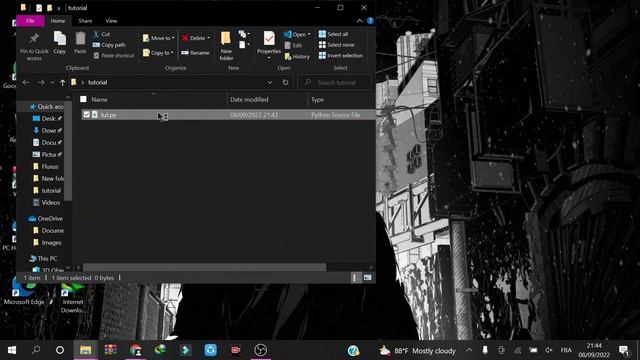Viewport: 640px width, 360px height.
Task: Open Explorer help question-mark icon
Action: point(370,21)
